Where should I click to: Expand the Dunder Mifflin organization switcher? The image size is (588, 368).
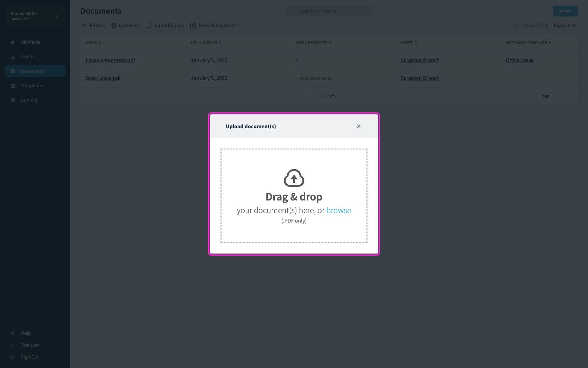[x=35, y=16]
